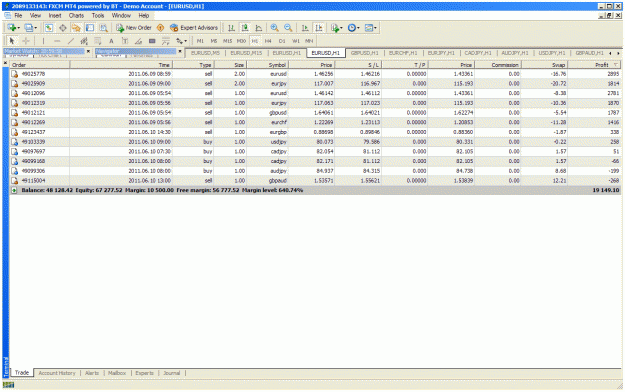
Task: Open the Strategy Tester icon
Action: [103, 28]
